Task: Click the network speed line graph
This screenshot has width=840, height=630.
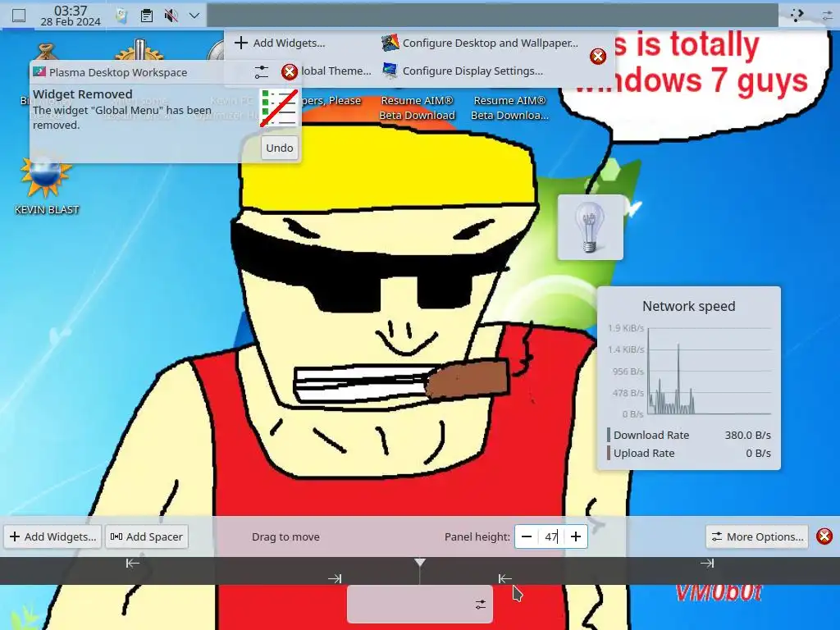Action: (x=709, y=371)
